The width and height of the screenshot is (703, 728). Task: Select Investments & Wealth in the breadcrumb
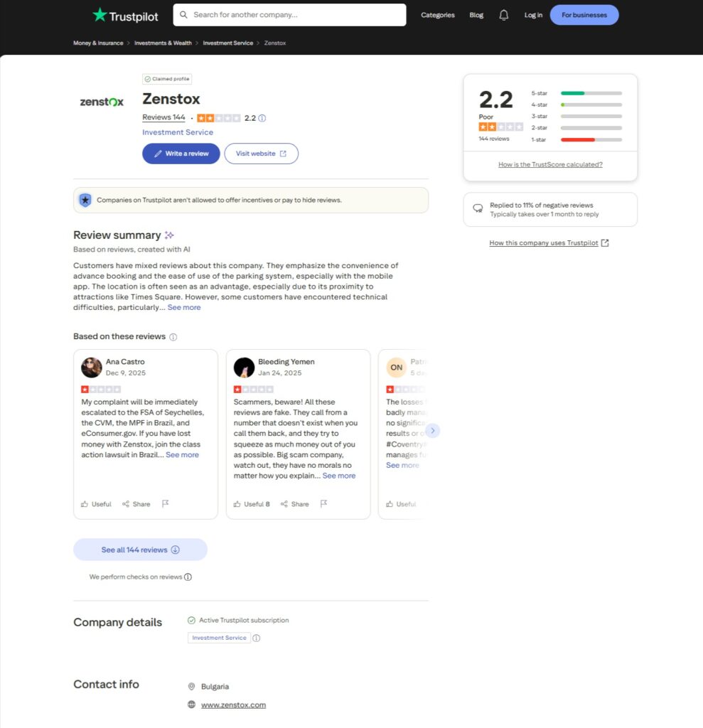[163, 43]
